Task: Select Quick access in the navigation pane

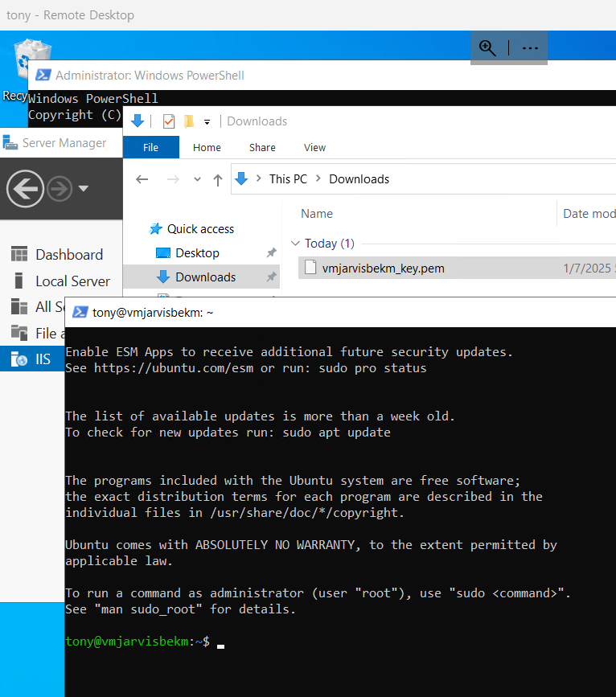Action: [200, 229]
